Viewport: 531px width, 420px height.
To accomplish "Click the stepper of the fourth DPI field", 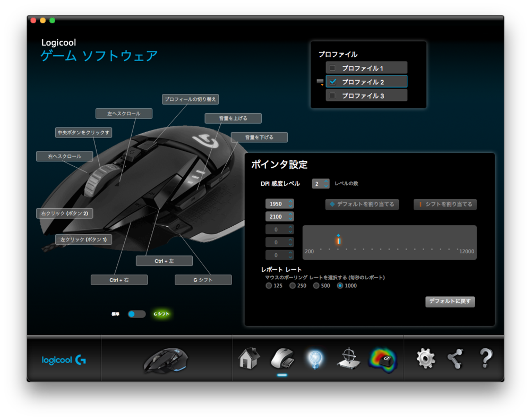I will point(290,242).
